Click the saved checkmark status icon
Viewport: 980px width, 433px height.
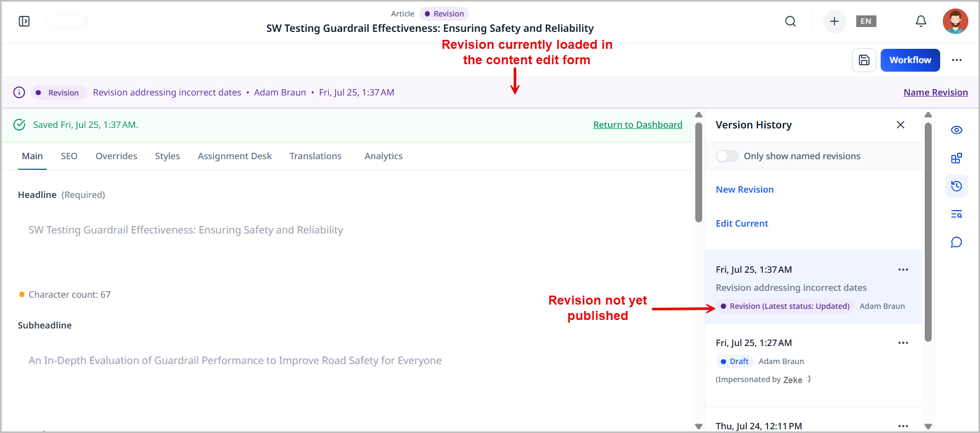coord(19,125)
